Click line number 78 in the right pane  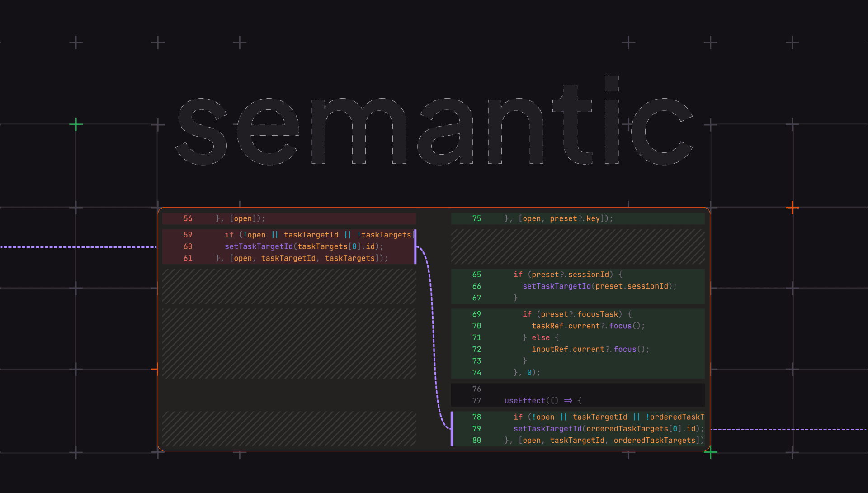point(476,417)
